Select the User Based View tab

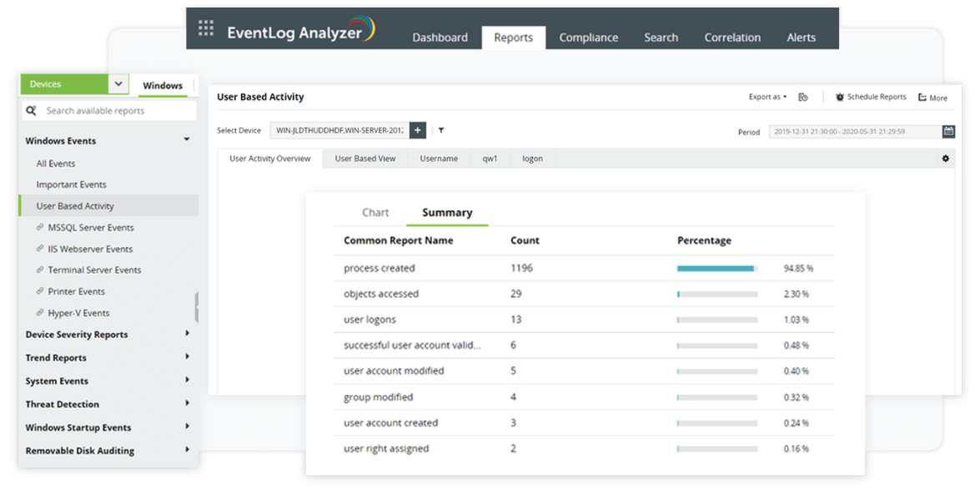pyautogui.click(x=365, y=159)
